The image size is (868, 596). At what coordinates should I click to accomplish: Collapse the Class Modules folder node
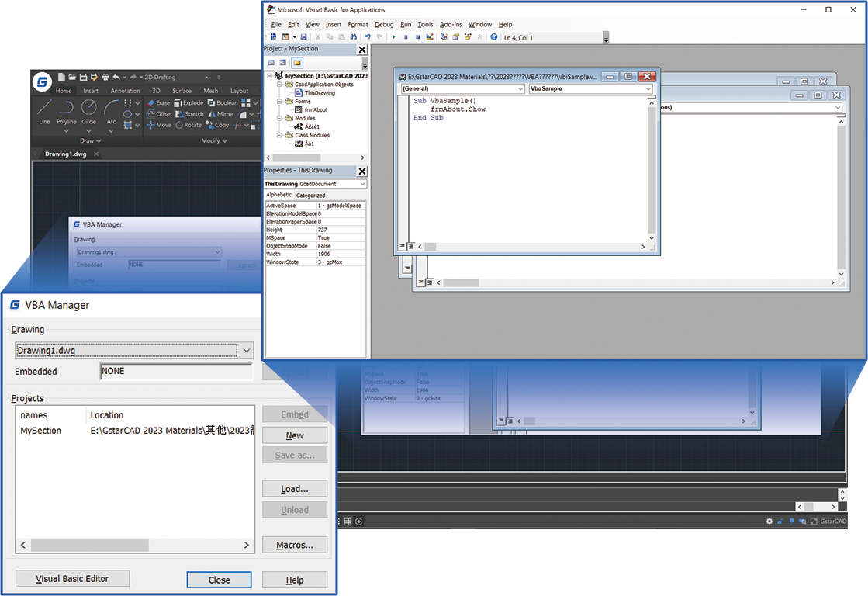[x=279, y=135]
